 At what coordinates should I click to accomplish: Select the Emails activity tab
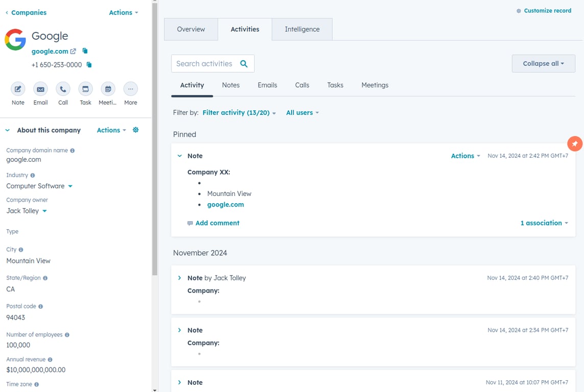(x=267, y=85)
